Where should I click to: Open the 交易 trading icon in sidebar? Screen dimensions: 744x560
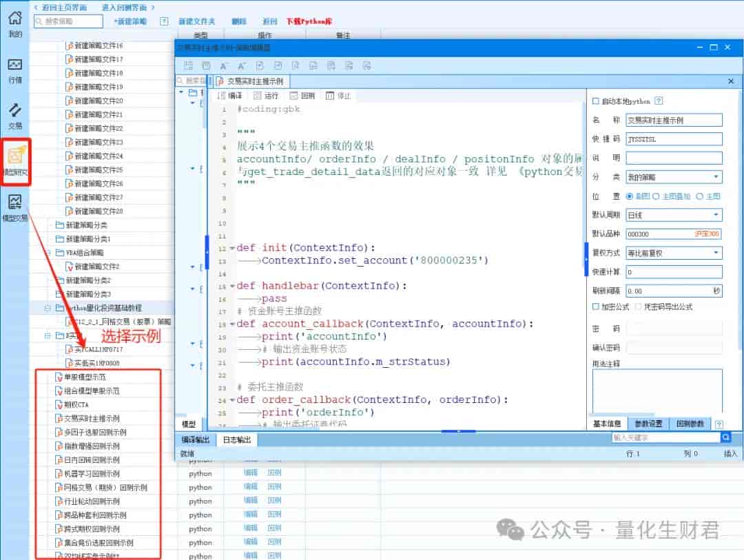(15, 116)
